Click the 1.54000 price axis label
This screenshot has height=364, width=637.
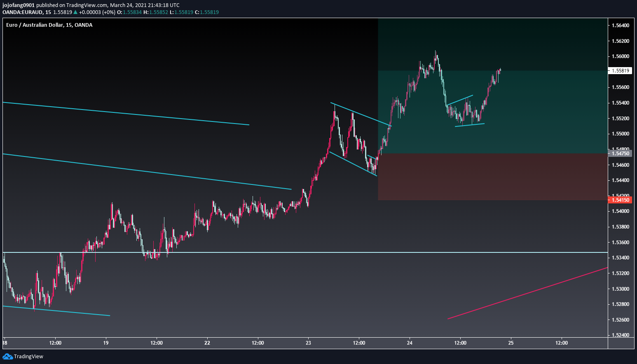click(x=621, y=211)
